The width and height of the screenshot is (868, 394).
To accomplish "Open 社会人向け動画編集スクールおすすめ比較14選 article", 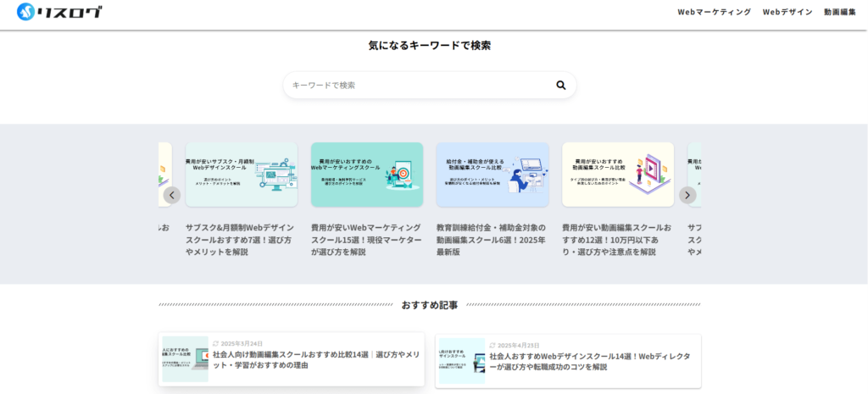I will 316,360.
